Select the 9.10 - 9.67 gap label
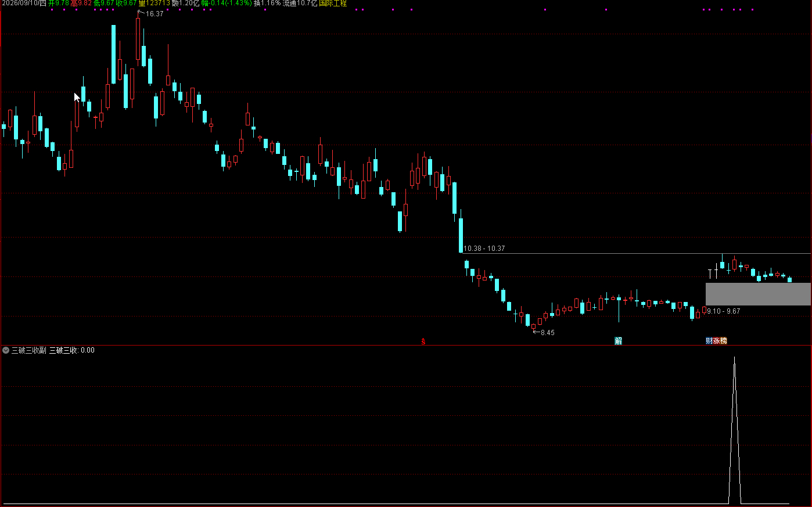The width and height of the screenshot is (812, 507). [x=724, y=311]
